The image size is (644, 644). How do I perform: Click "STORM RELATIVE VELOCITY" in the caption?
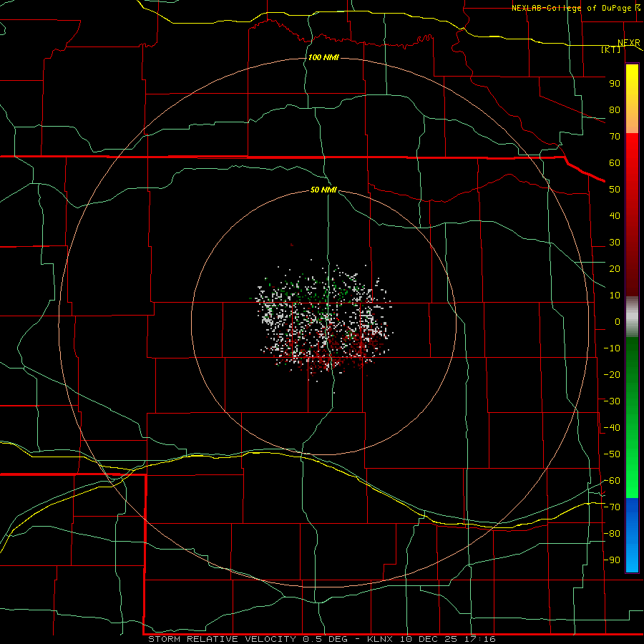(x=222, y=639)
